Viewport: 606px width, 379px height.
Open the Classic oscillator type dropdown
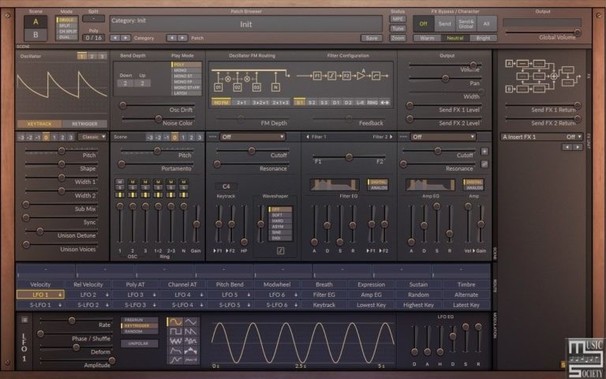coord(93,137)
